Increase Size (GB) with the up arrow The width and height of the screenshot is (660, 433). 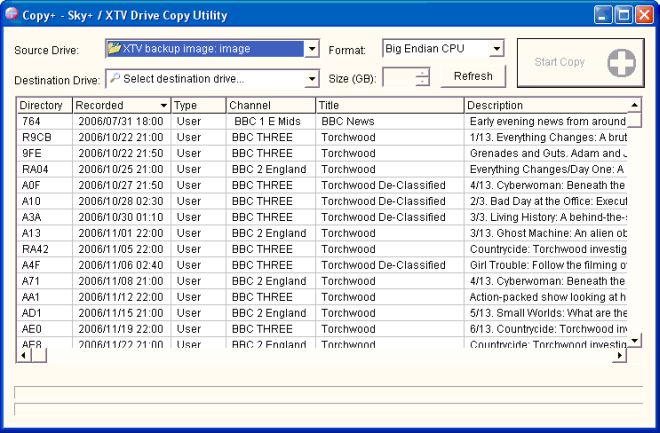coord(423,72)
